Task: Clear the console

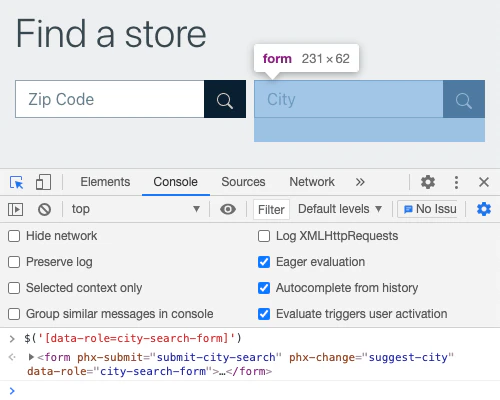Action: (44, 210)
